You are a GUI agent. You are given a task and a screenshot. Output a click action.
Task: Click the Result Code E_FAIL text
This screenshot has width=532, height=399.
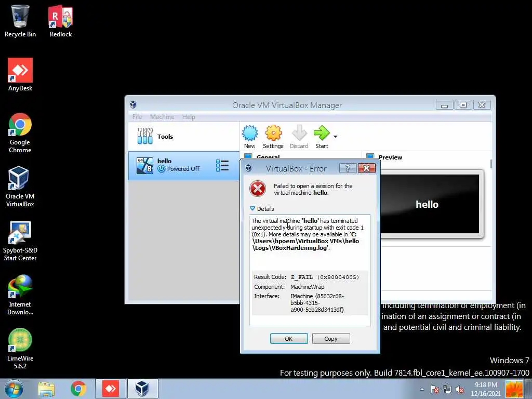(x=325, y=277)
